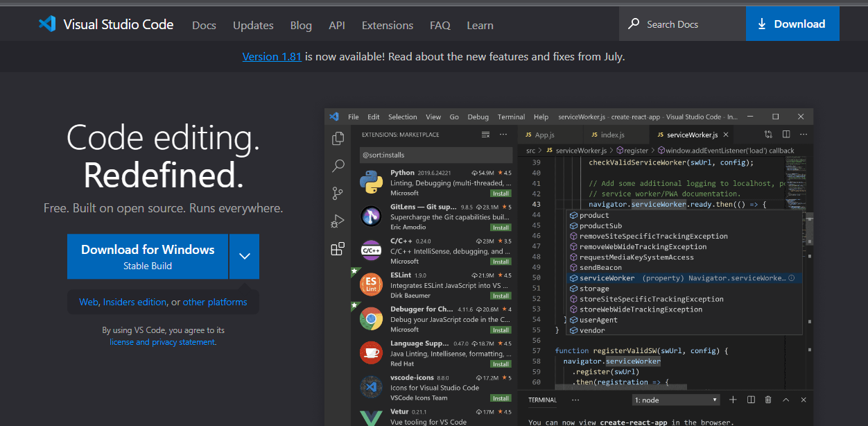This screenshot has width=868, height=426.
Task: Open the Insiders edition link
Action: [x=134, y=302]
